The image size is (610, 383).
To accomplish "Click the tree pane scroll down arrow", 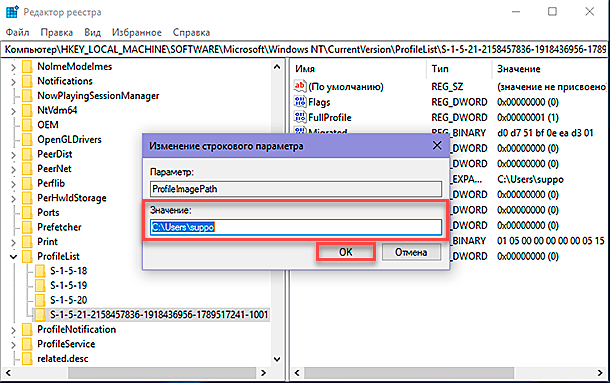I will tap(277, 359).
